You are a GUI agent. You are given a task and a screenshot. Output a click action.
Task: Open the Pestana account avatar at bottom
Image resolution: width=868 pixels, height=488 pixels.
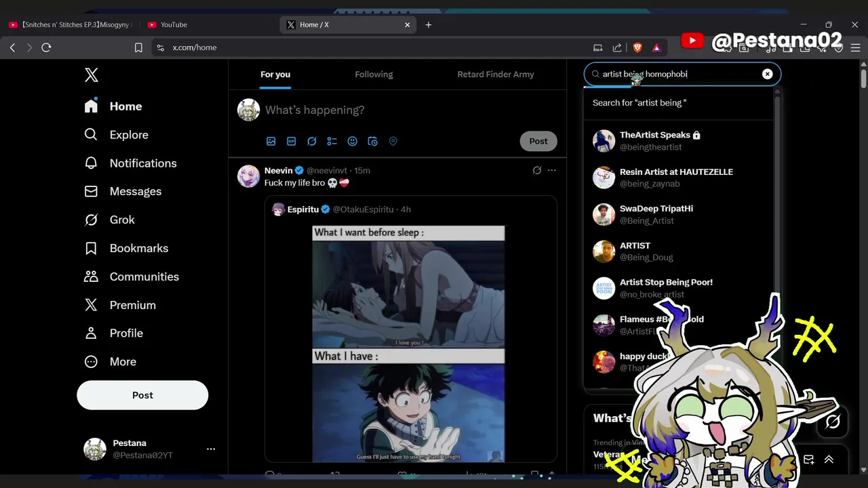click(95, 449)
